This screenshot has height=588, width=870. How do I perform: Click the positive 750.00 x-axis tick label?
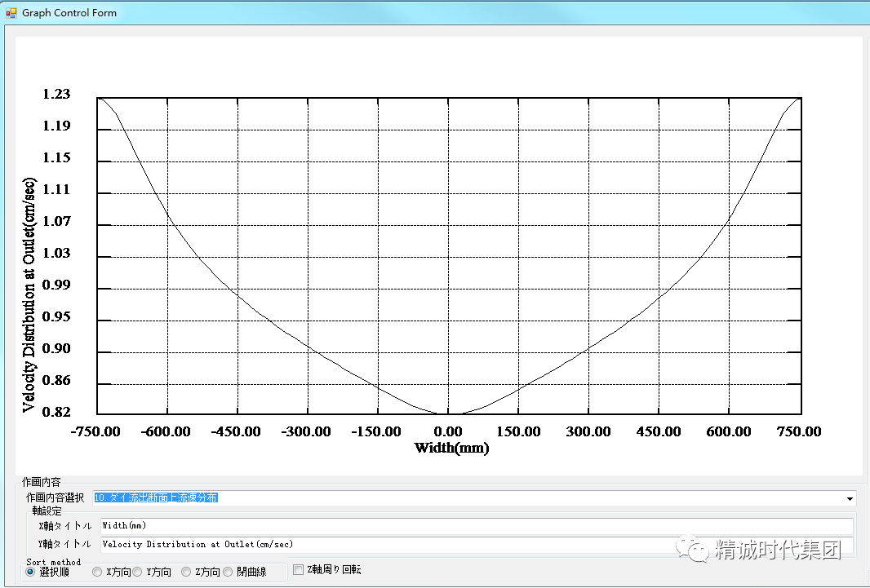point(799,431)
